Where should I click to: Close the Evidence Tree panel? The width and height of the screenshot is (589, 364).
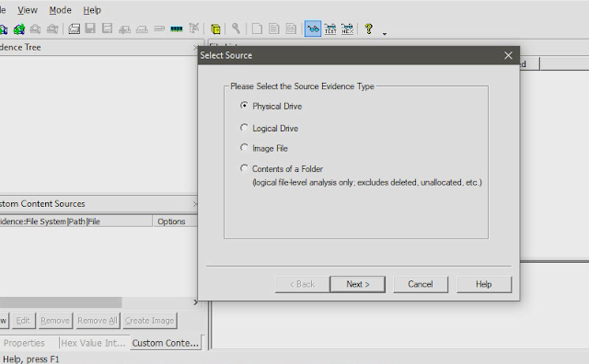195,48
